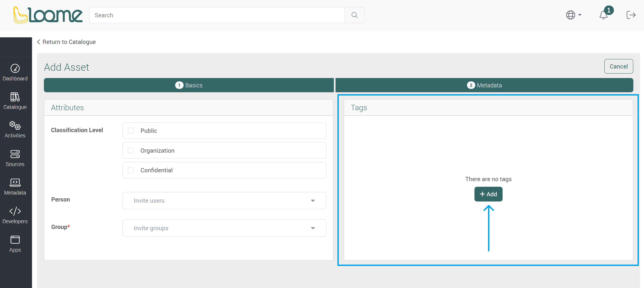Open the Activities gears icon
644x288 pixels.
(x=15, y=125)
